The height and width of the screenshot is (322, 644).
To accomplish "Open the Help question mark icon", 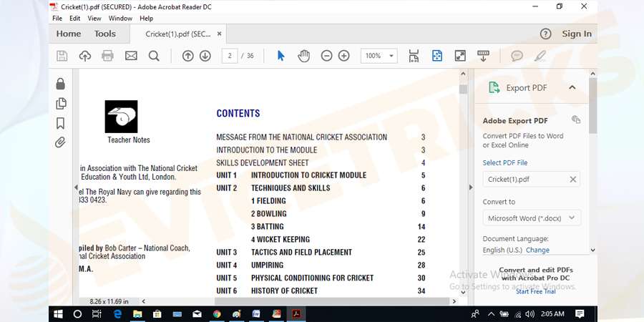I will coord(545,34).
